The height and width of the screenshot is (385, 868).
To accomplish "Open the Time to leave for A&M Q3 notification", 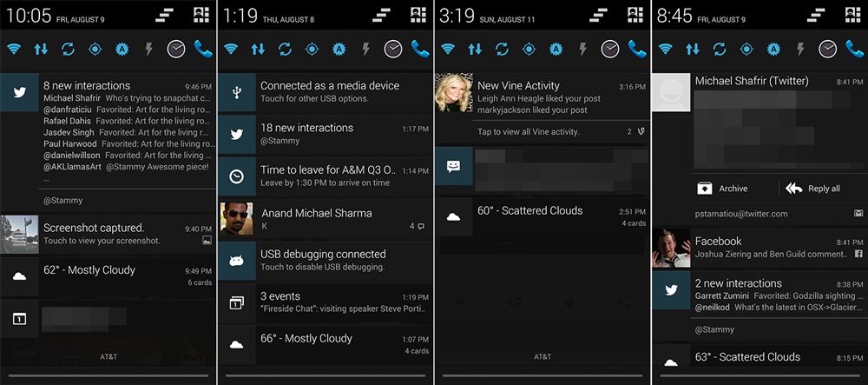I will [x=325, y=176].
